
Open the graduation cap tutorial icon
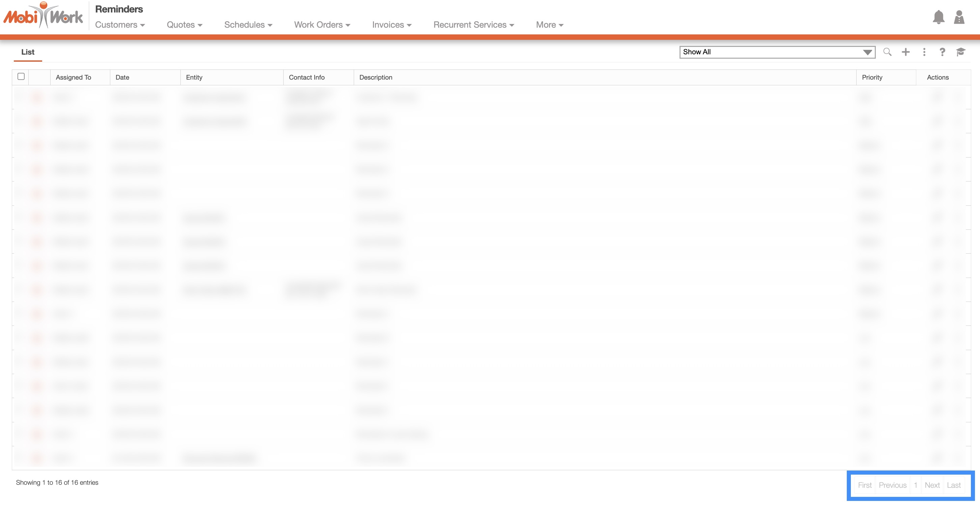click(960, 52)
